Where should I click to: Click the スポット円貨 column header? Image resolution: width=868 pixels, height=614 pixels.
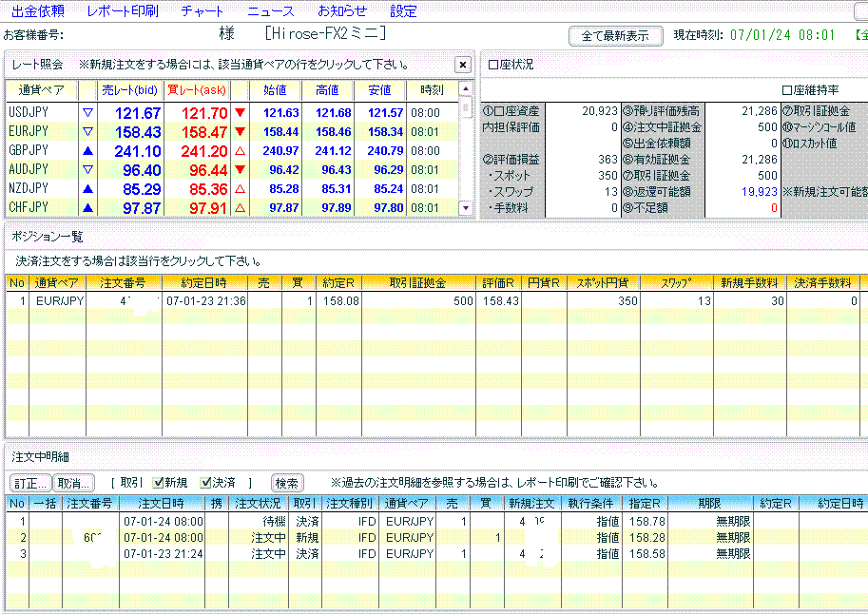click(603, 283)
